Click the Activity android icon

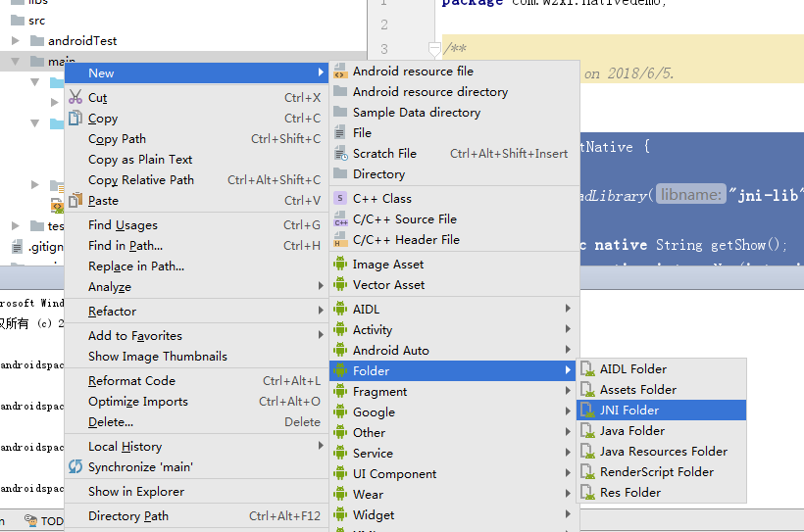(340, 329)
